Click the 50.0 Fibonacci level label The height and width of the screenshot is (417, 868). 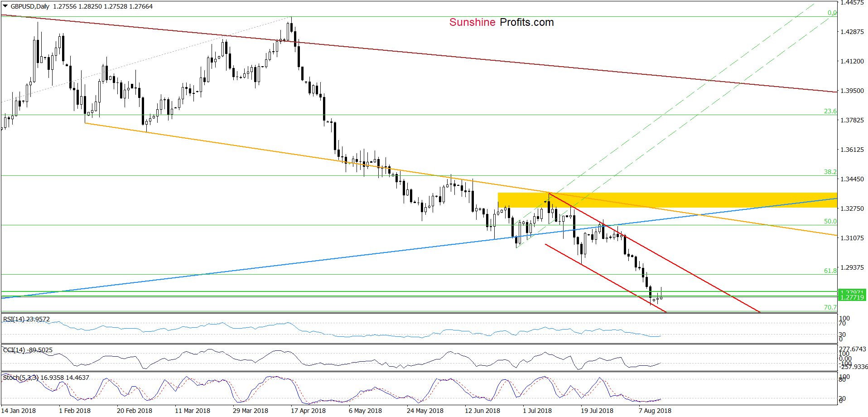click(x=830, y=221)
